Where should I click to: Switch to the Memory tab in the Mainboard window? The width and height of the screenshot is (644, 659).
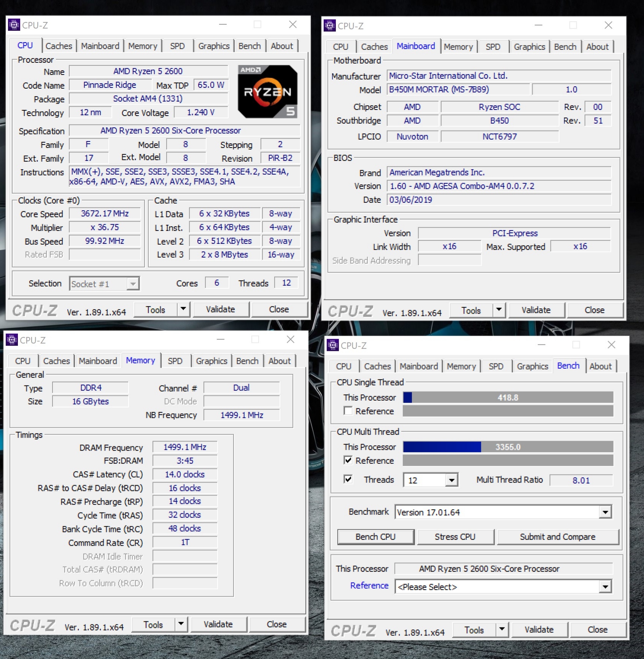[x=458, y=47]
